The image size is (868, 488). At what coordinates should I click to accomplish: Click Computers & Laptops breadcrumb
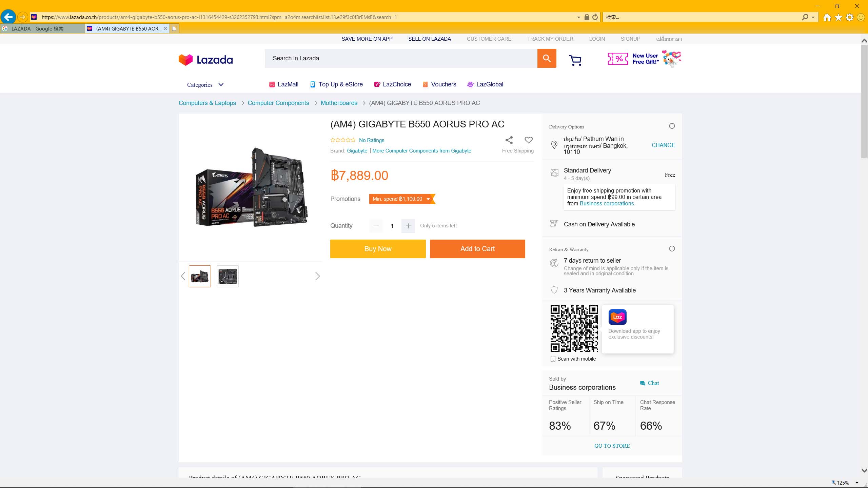(207, 103)
